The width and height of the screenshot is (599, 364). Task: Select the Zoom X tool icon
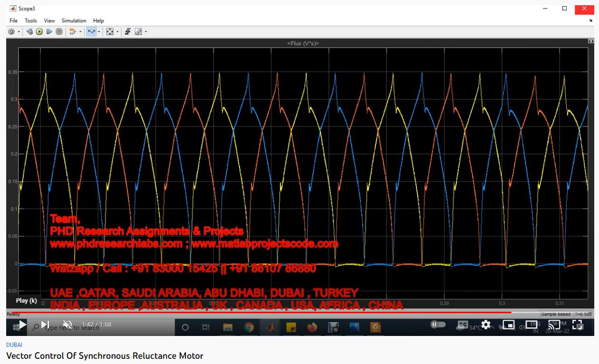coord(91,32)
